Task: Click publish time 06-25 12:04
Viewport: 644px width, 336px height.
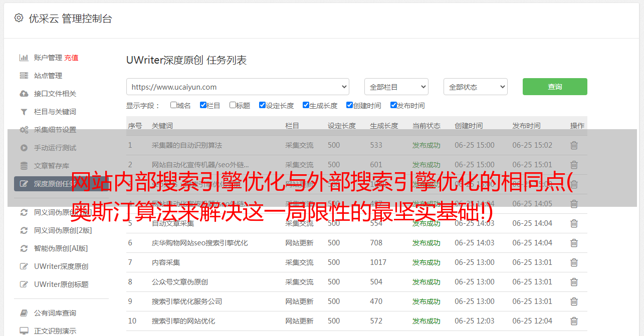Action: click(x=532, y=321)
